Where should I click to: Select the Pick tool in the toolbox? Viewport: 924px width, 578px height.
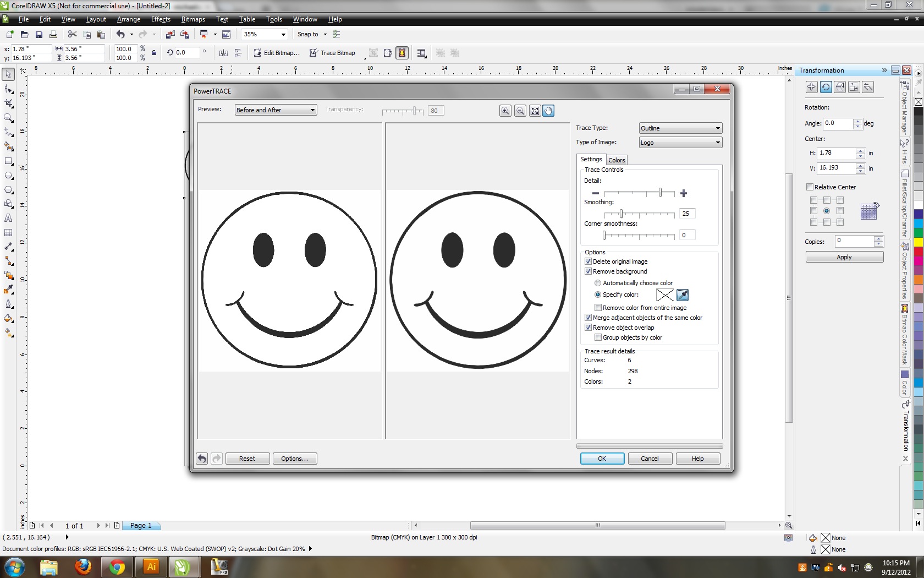[8, 74]
